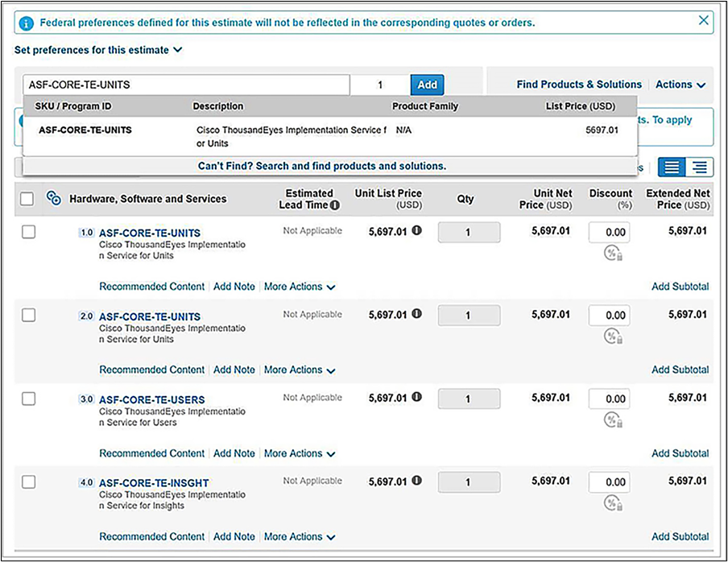
Task: Open line 1.0 ASF-CORE-TE-UNITS link
Action: [x=150, y=233]
